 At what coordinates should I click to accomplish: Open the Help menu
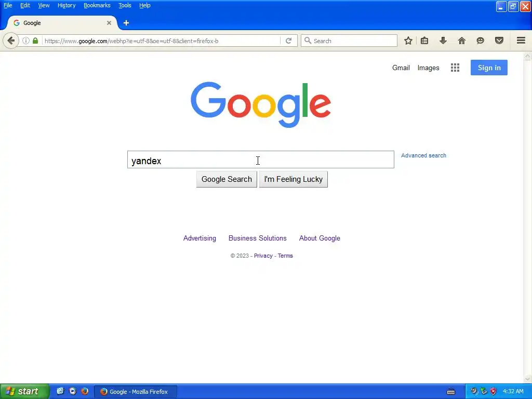click(145, 5)
